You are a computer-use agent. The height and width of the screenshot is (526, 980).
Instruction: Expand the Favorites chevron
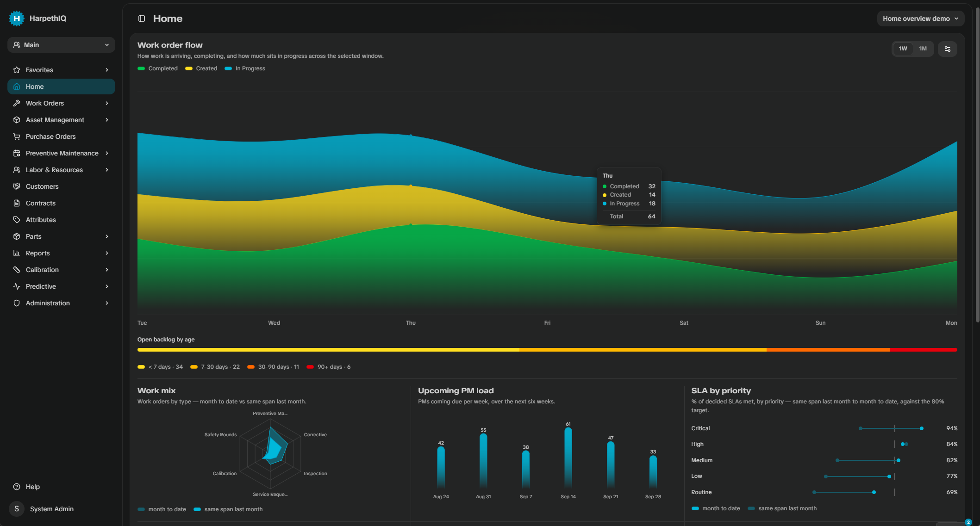[x=107, y=70]
